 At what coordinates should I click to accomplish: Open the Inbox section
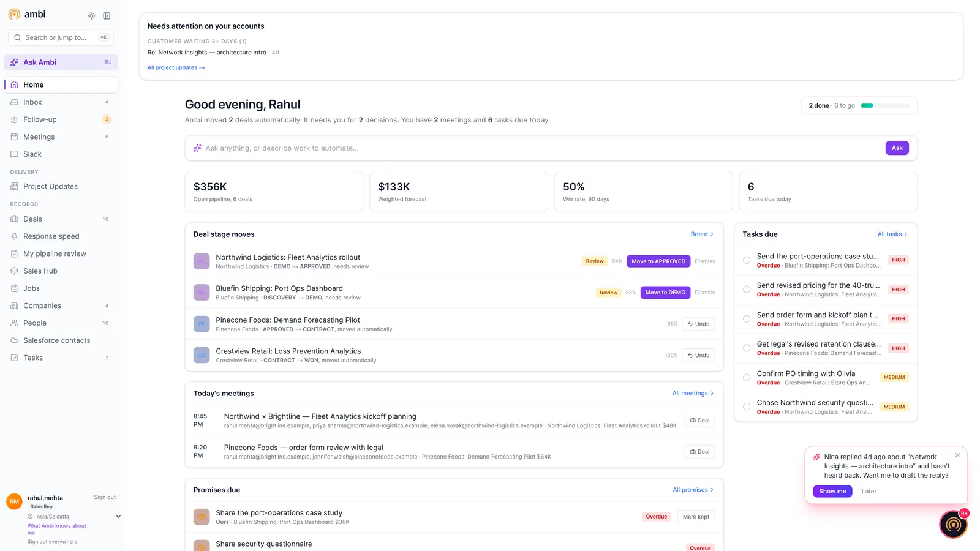click(61, 102)
